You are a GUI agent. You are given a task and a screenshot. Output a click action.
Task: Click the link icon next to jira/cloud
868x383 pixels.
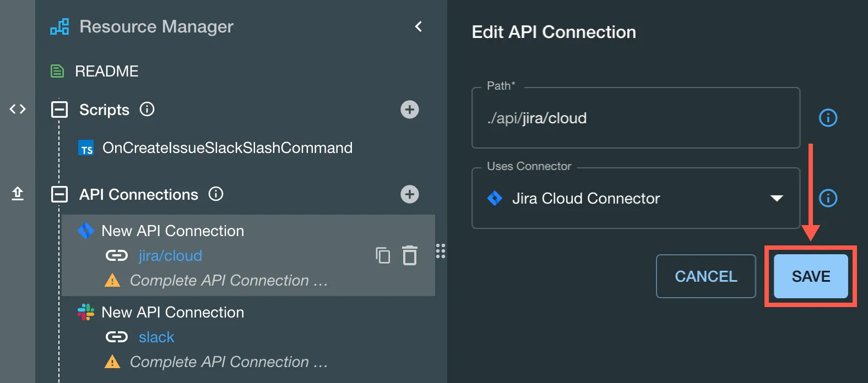tap(117, 255)
